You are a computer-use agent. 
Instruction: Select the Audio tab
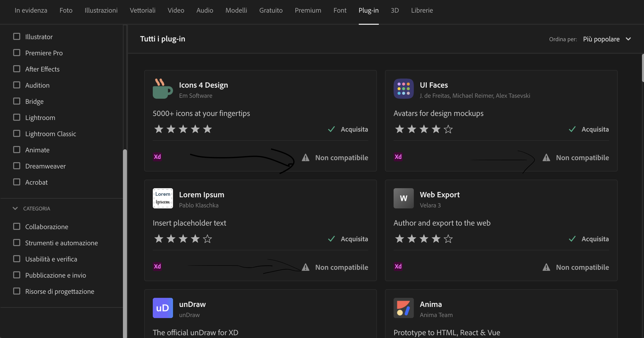pyautogui.click(x=205, y=10)
